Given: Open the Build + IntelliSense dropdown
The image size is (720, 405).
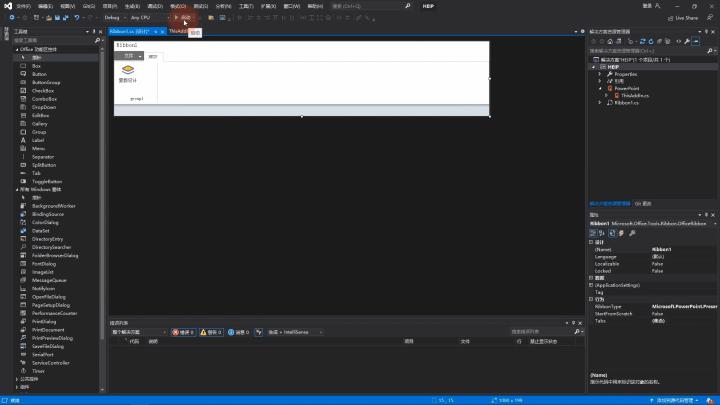Looking at the screenshot, I should (x=295, y=332).
